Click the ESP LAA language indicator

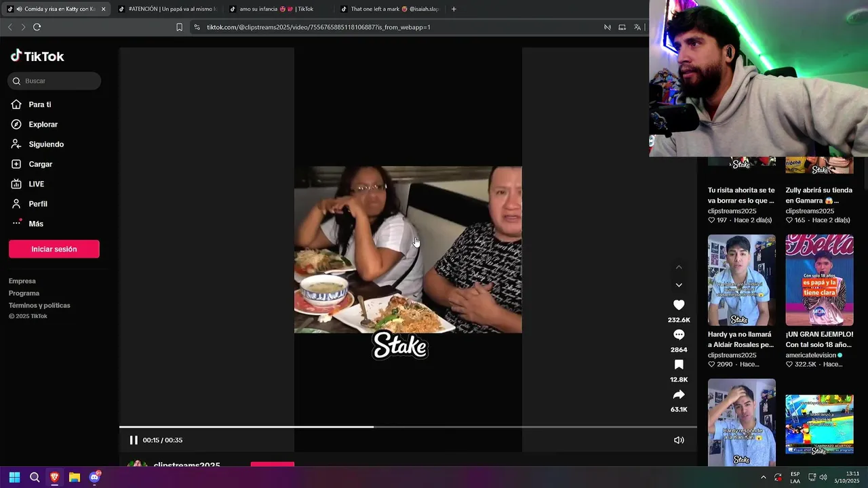point(795,477)
